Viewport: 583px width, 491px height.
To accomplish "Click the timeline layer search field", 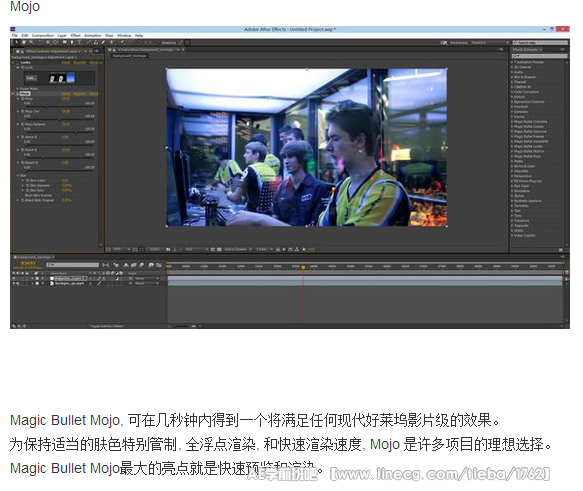I will click(x=73, y=265).
